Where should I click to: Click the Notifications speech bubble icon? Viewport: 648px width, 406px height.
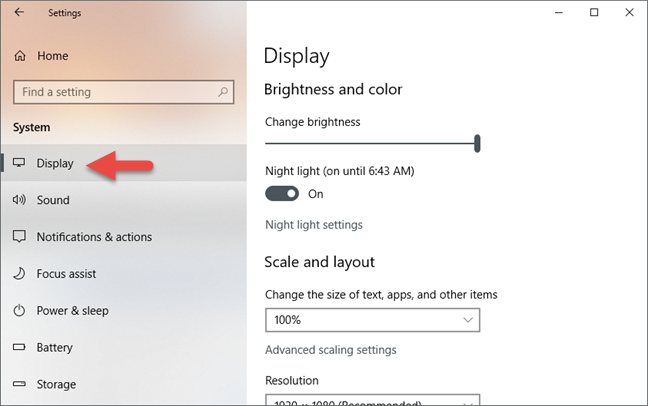click(19, 236)
